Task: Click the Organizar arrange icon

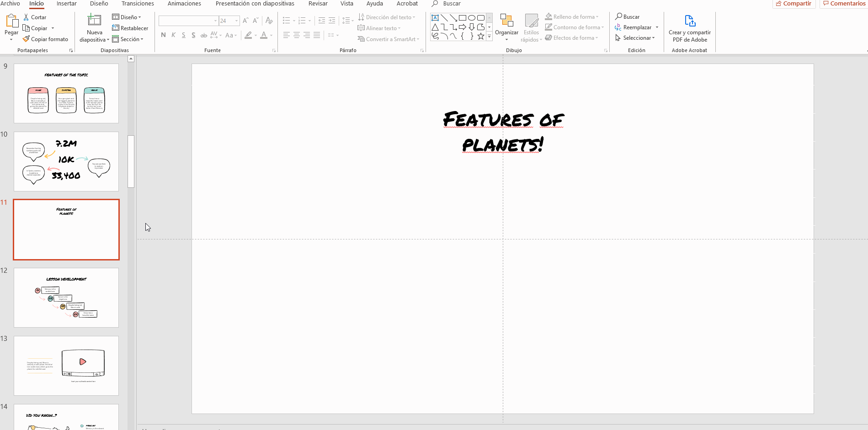Action: [506, 21]
